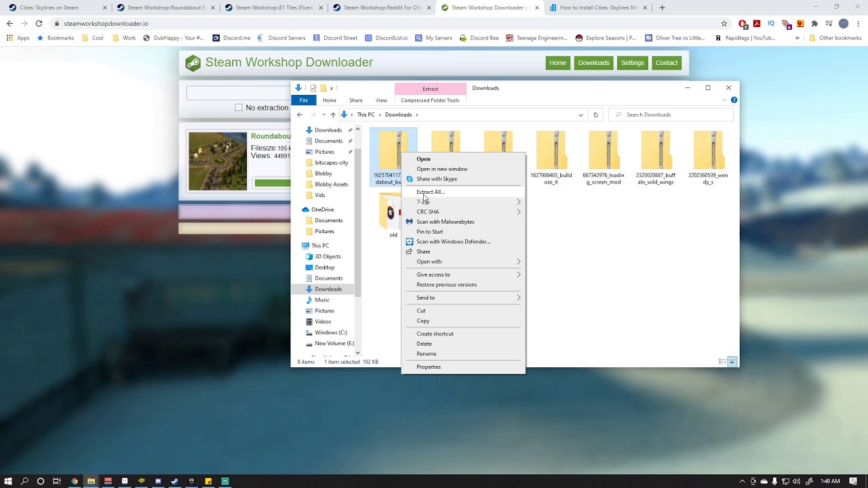Open Explorer help question-mark icon
The width and height of the screenshot is (868, 488).
coord(734,100)
